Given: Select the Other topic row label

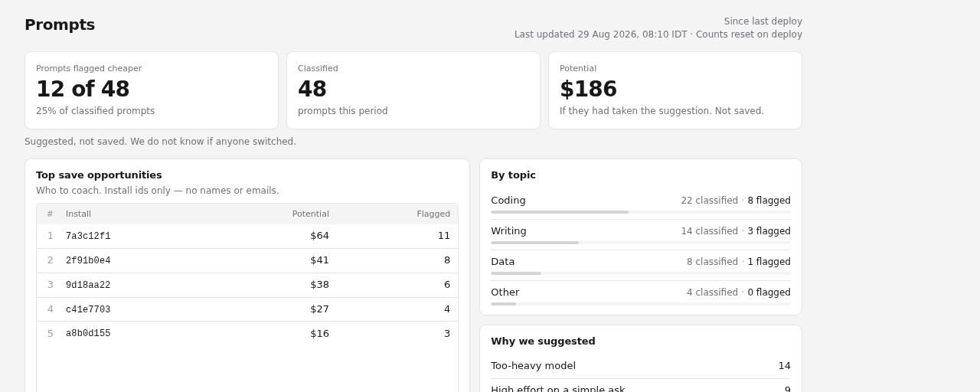Looking at the screenshot, I should [x=505, y=292].
